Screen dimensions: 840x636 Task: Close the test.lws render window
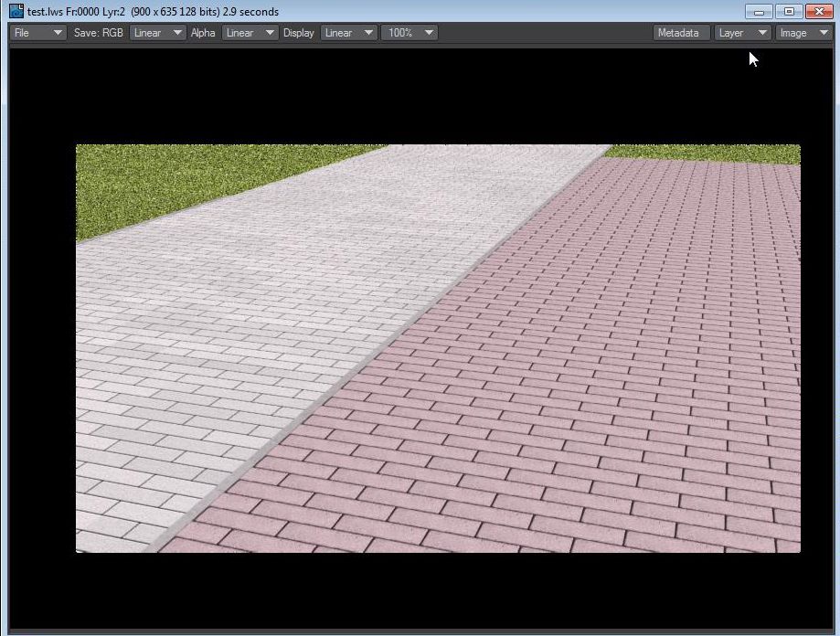pos(819,12)
